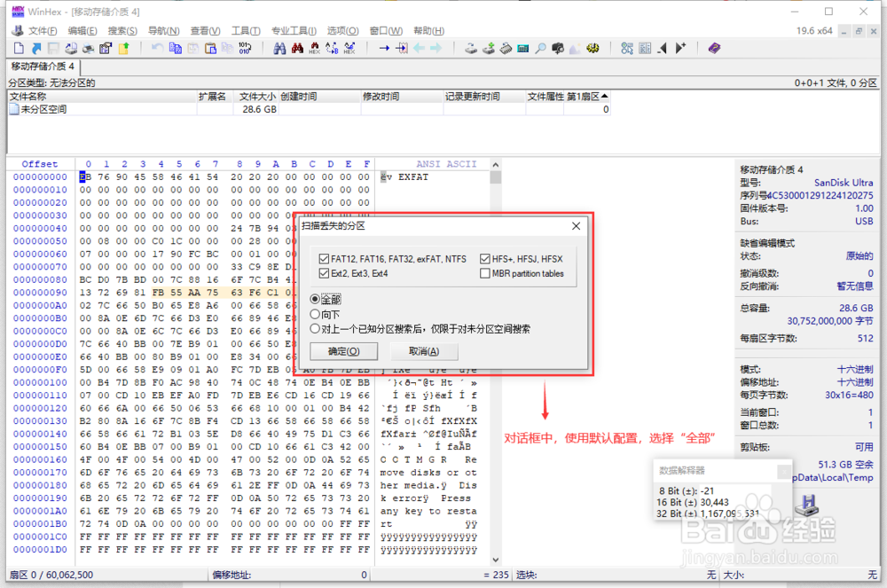Click the Clone disk green-plus icon

pos(488,48)
